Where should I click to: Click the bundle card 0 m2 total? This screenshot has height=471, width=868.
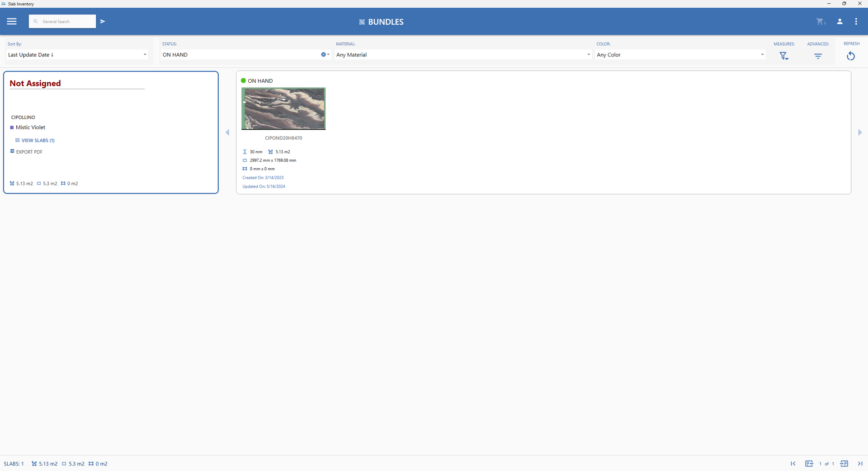[73, 184]
